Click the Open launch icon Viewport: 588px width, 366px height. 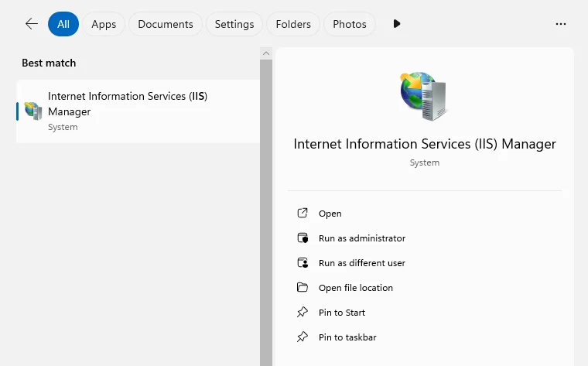303,213
